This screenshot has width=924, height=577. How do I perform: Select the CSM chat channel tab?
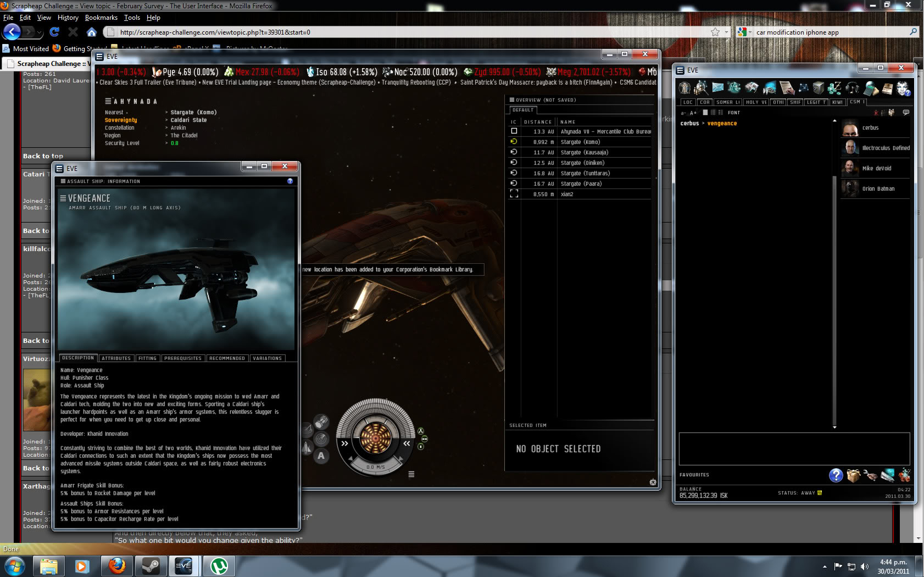point(856,102)
